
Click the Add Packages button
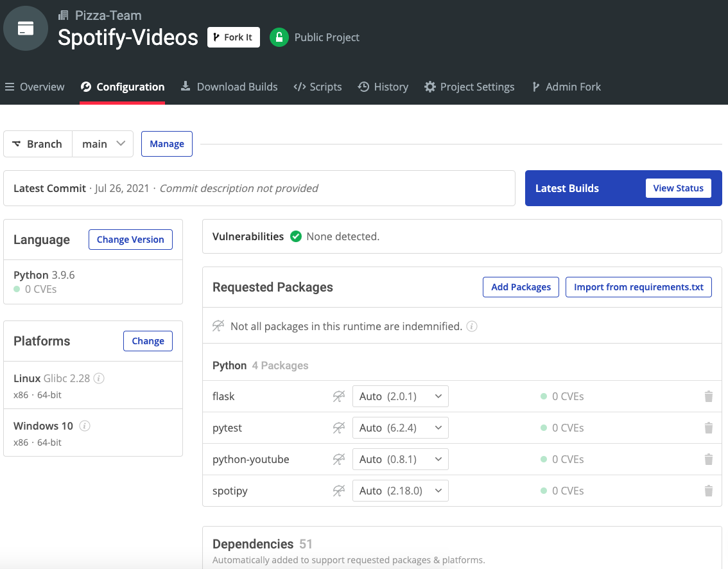tap(521, 287)
